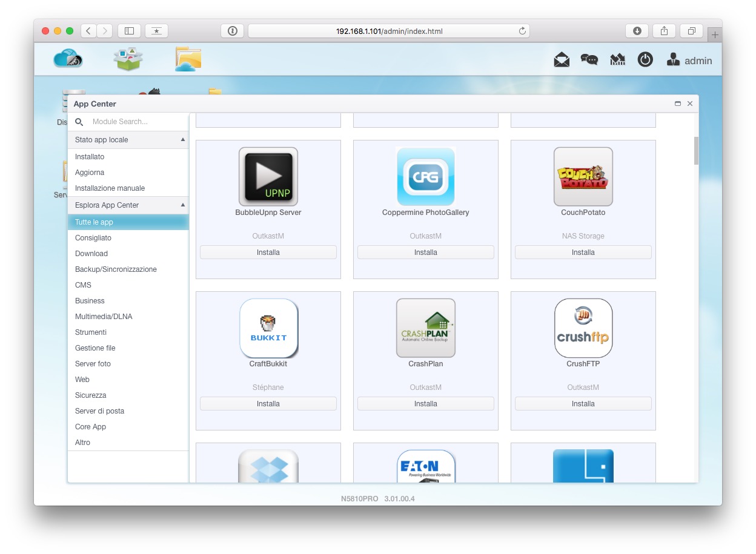
Task: Collapse the Stato app locale section
Action: point(183,140)
